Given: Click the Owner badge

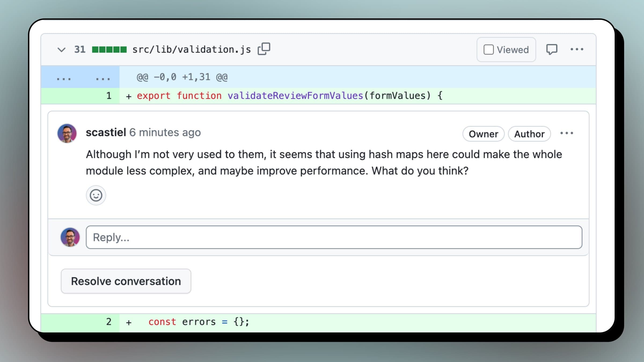Looking at the screenshot, I should tap(483, 134).
